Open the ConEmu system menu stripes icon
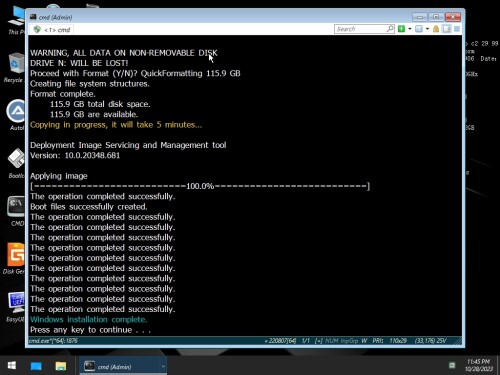The width and height of the screenshot is (500, 375). (x=457, y=29)
